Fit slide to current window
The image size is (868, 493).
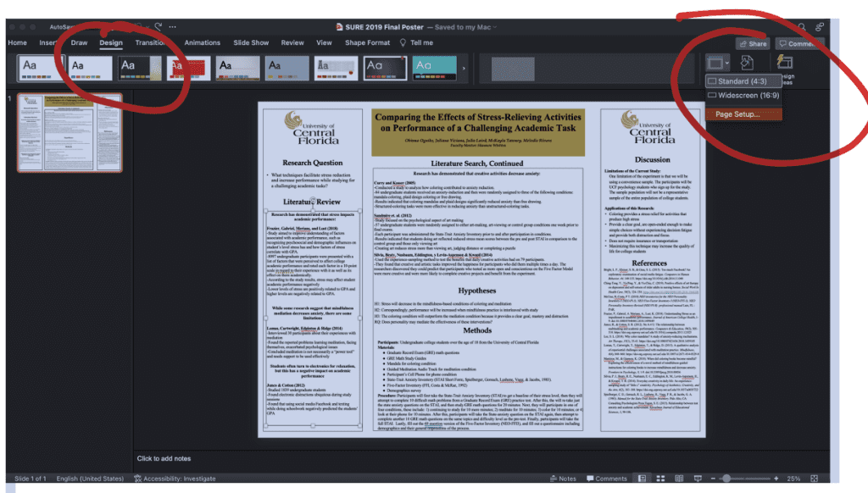tap(815, 479)
